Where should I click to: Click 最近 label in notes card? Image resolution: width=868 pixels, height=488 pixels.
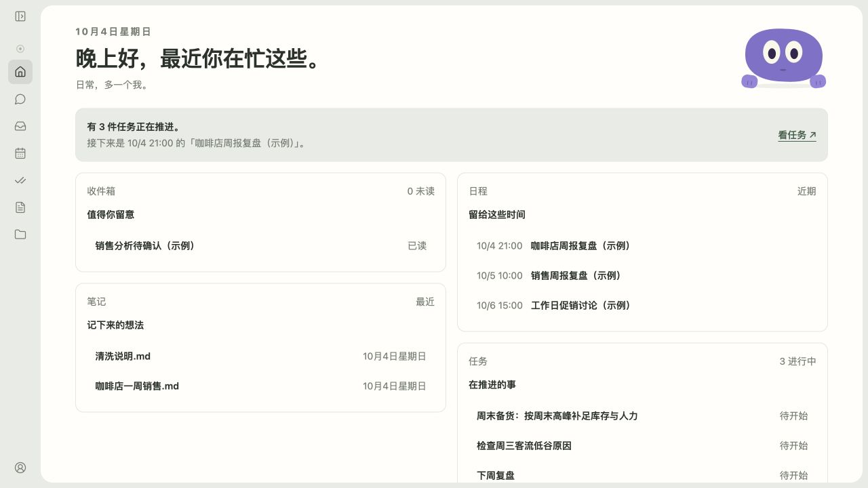tap(425, 302)
